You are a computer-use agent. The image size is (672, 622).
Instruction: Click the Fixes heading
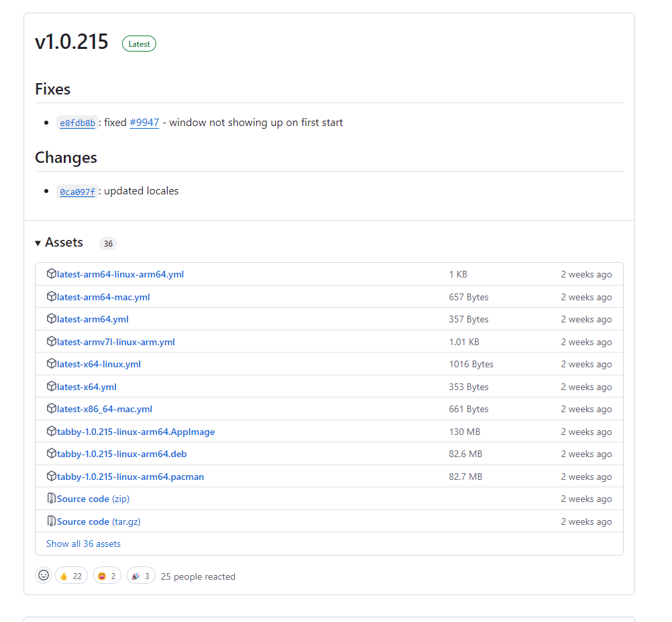tap(53, 89)
